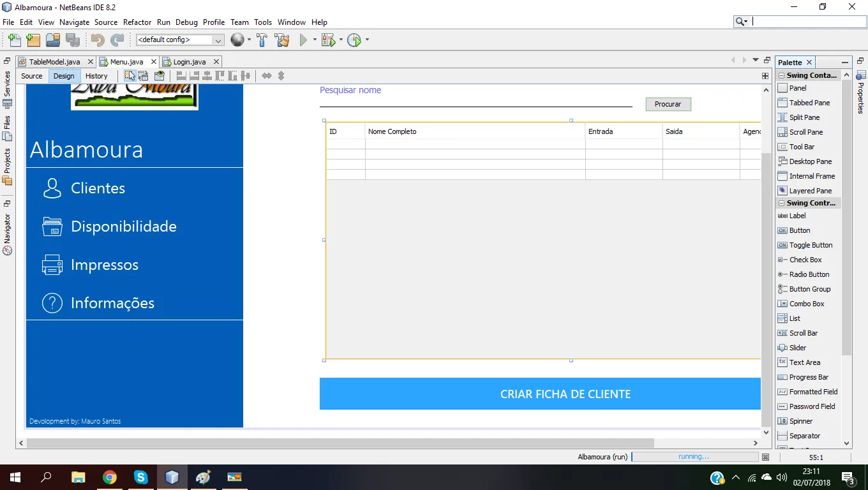The height and width of the screenshot is (490, 868).
Task: Click the Preview Design eye icon
Action: click(160, 75)
